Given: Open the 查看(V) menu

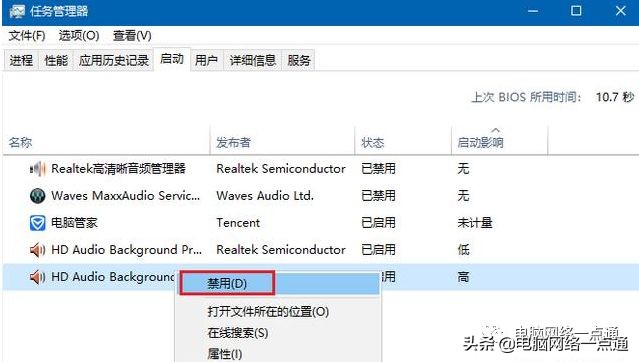Looking at the screenshot, I should point(132,36).
